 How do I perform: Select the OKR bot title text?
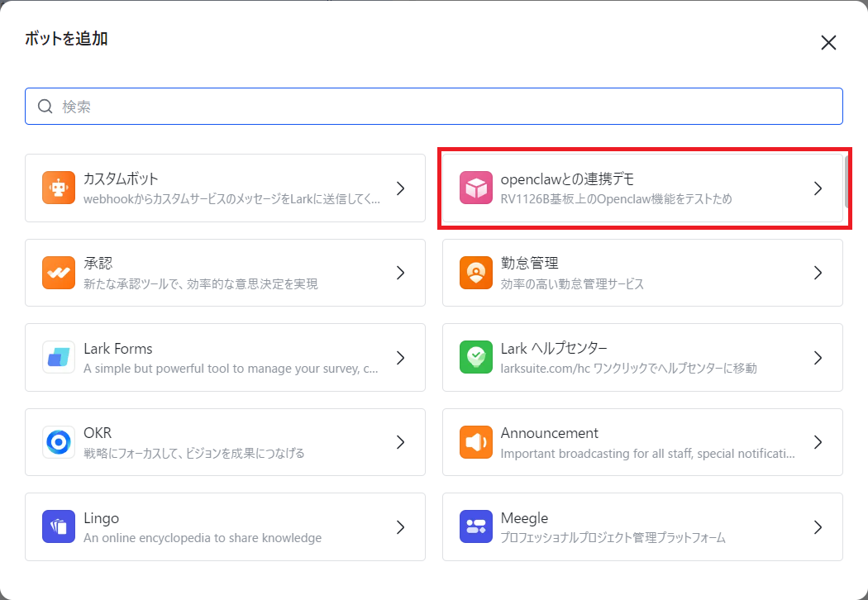click(98, 433)
